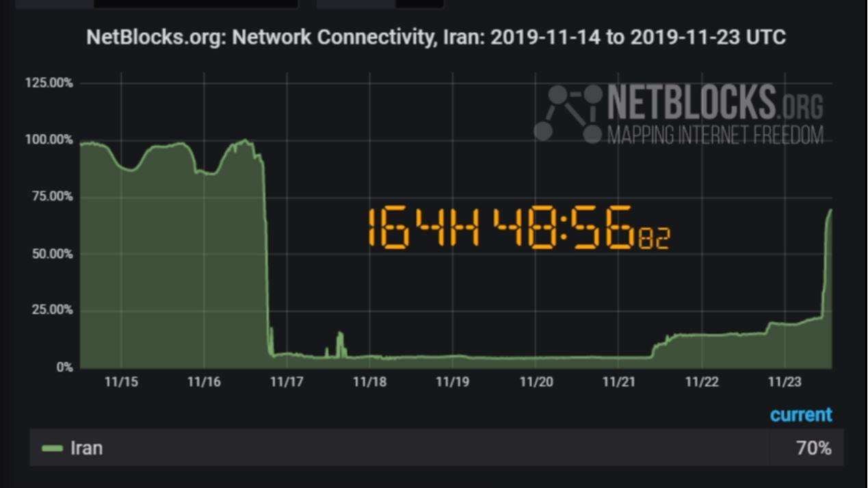The width and height of the screenshot is (868, 488).
Task: Select the 11/21 date label on x-axis
Action: [619, 382]
